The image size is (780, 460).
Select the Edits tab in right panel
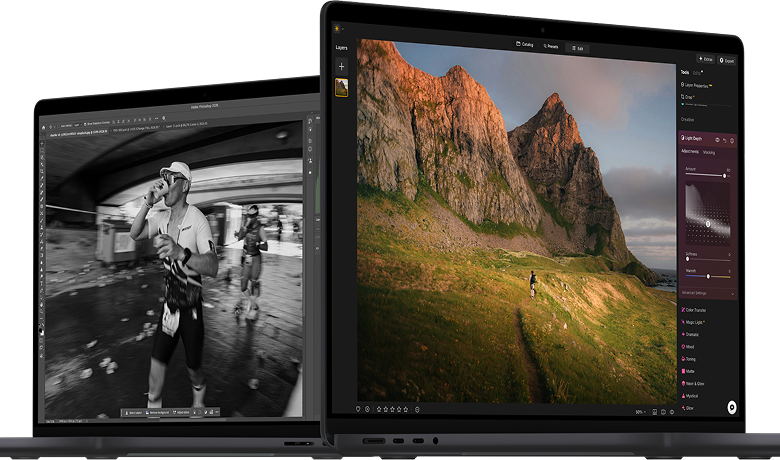pyautogui.click(x=697, y=73)
